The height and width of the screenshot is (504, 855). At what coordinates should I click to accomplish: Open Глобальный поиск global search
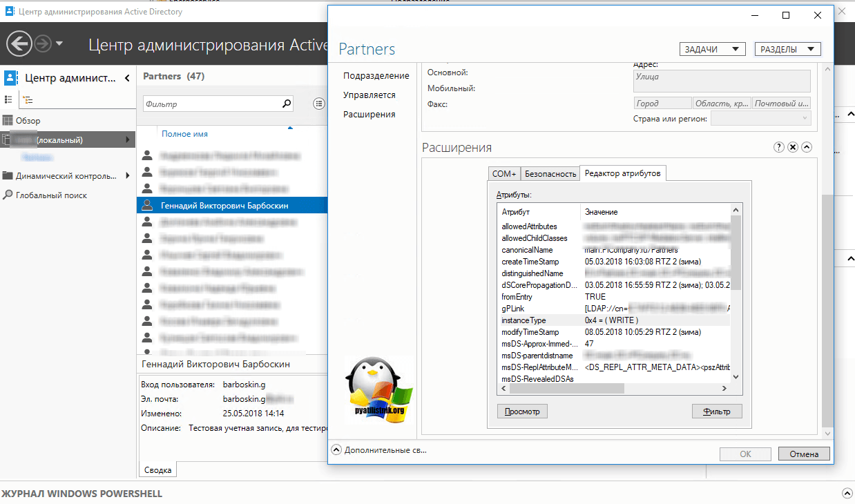point(52,195)
